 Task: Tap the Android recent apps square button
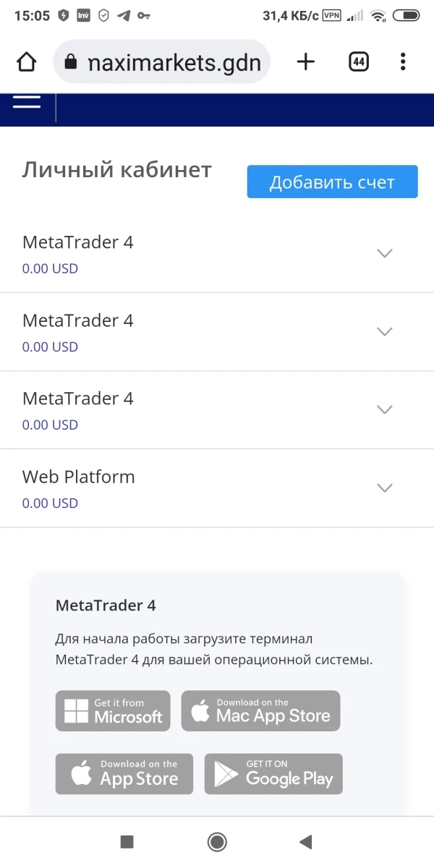(127, 841)
